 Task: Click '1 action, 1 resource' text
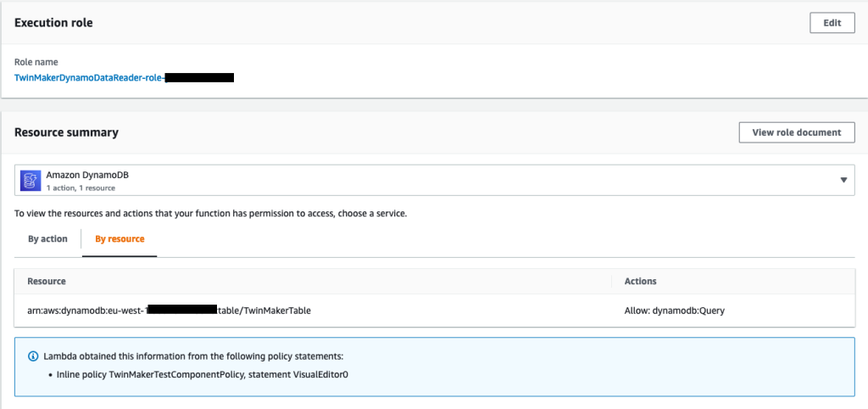81,188
